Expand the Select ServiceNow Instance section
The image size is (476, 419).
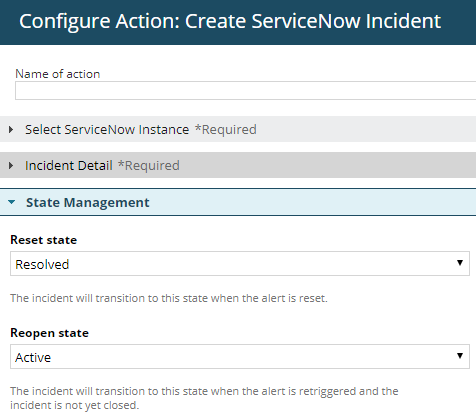[238, 129]
